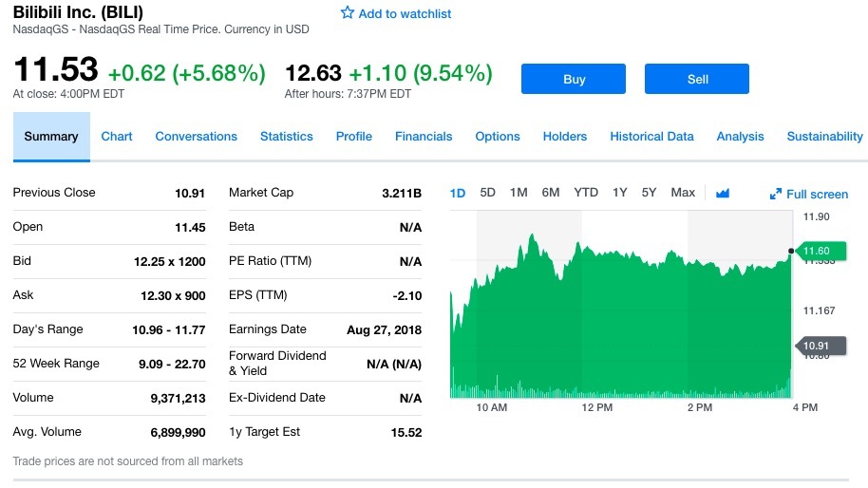Click the 10.91 previous close marker
Viewport: 868px width, 488px height.
(817, 346)
